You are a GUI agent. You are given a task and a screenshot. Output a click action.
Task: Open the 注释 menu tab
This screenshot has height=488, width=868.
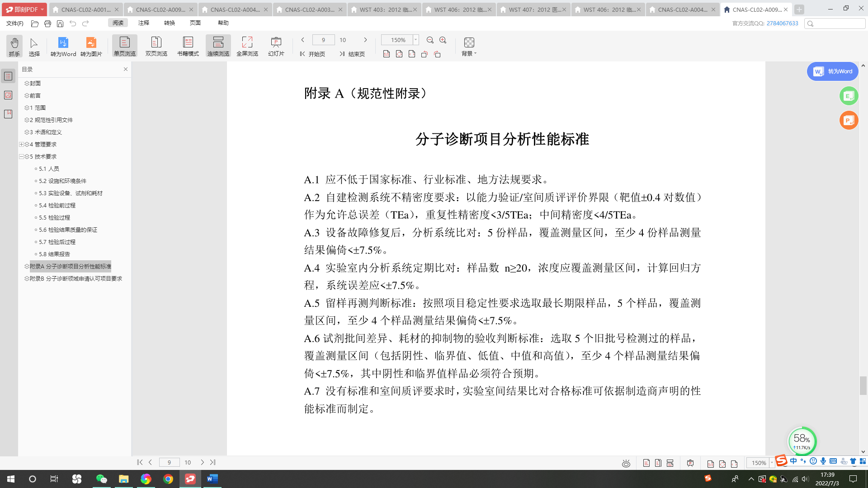click(x=144, y=23)
